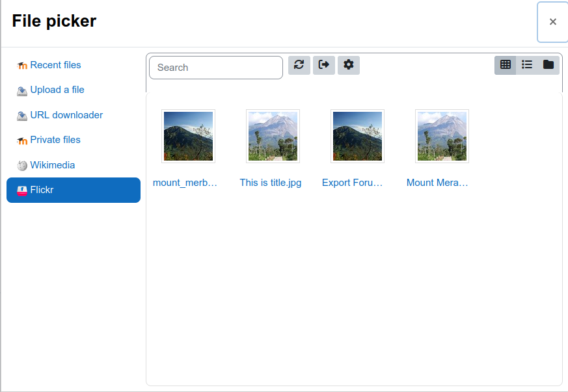Viewport: 568px width, 392px height.
Task: Select the Mount Mera… image thumbnail
Action: (x=442, y=136)
